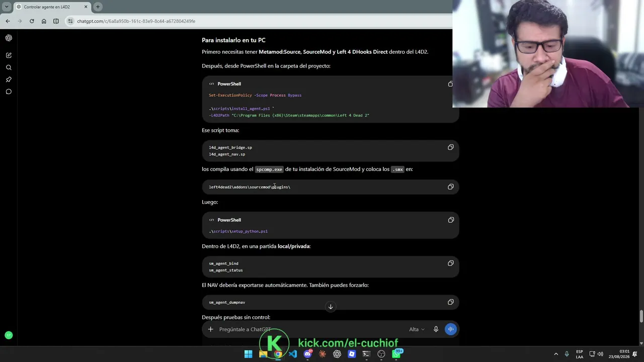Open Discord from the taskbar

click(307, 354)
